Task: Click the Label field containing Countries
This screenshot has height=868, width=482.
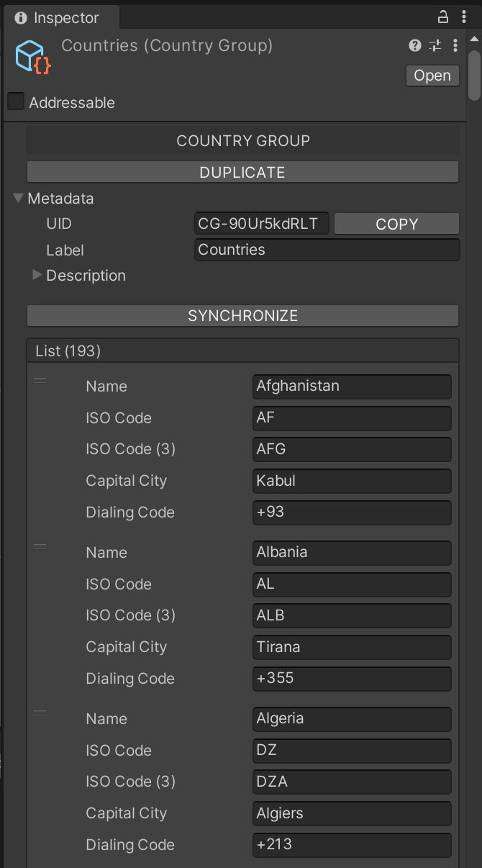Action: pos(327,250)
